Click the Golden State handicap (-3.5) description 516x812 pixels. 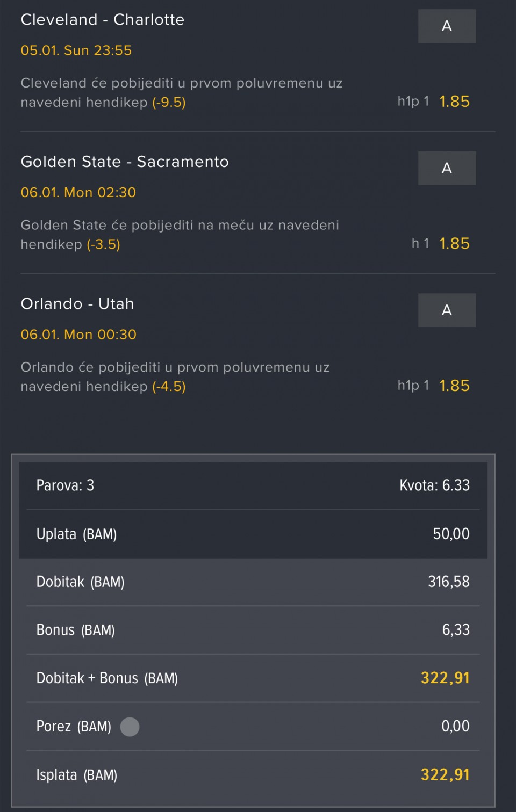pyautogui.click(x=180, y=235)
